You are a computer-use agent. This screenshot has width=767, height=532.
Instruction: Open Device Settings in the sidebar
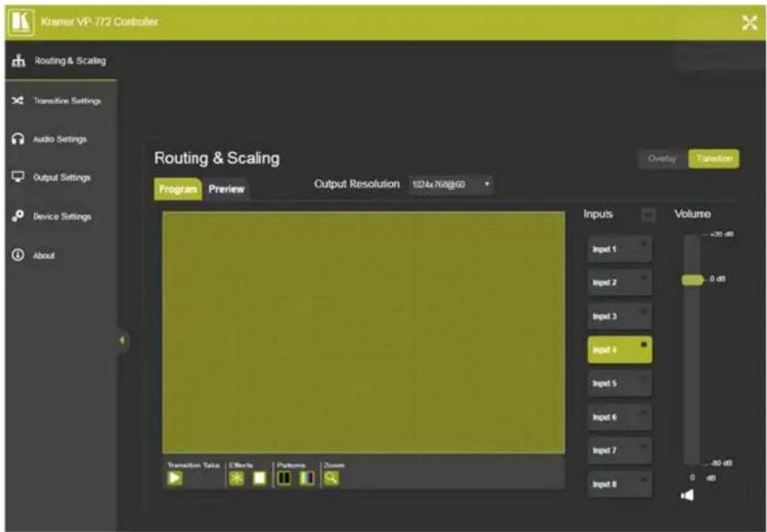coord(61,216)
